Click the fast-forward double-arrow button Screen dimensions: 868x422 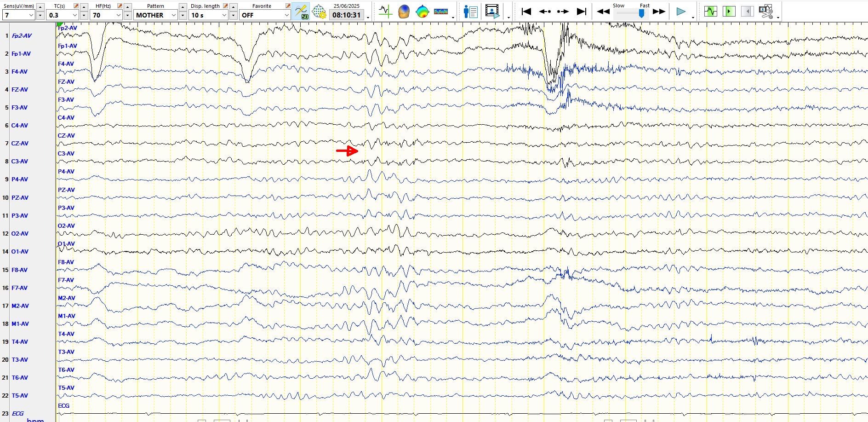click(659, 12)
